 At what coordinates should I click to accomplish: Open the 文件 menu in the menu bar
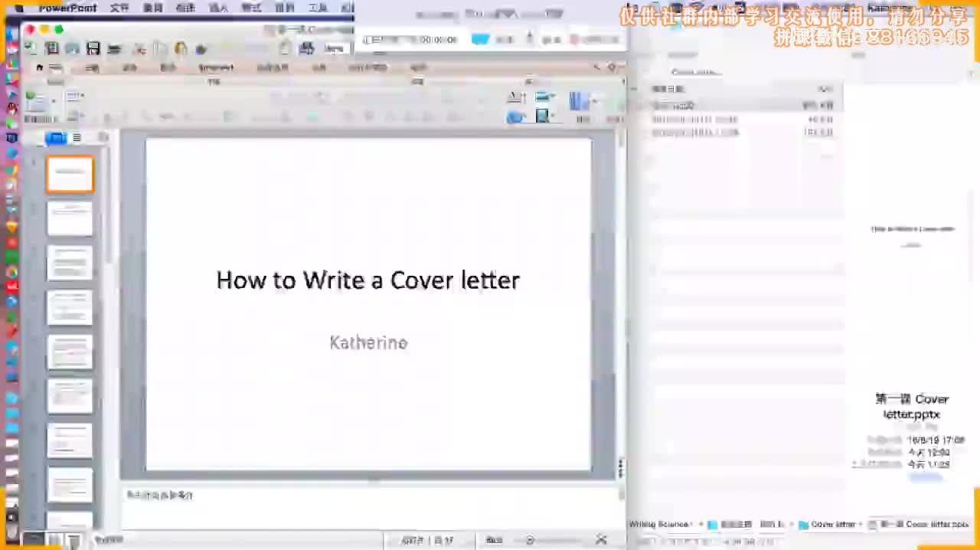(x=119, y=8)
